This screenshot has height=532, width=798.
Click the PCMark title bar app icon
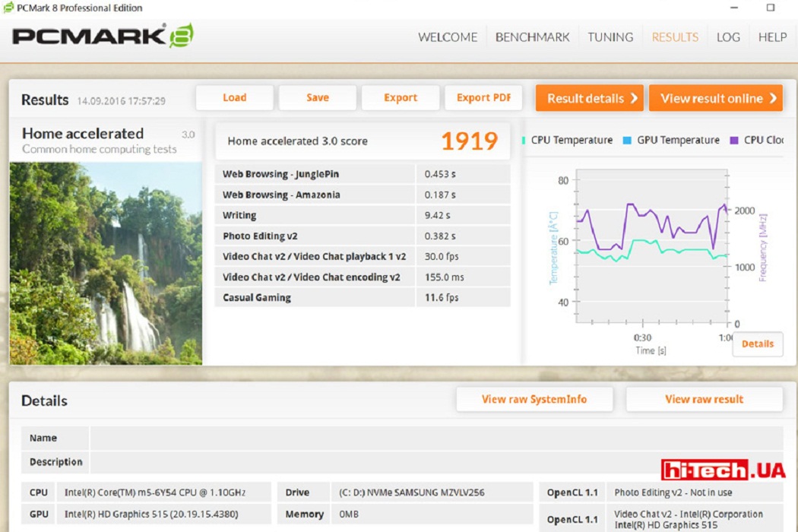pyautogui.click(x=8, y=8)
